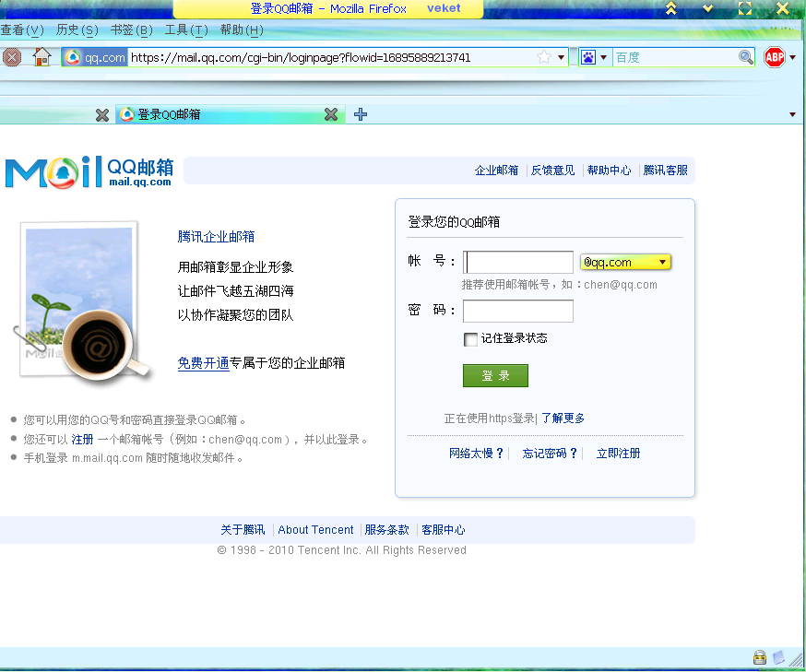The width and height of the screenshot is (806, 672).
Task: Click the 了解更多 link
Action: (x=563, y=419)
